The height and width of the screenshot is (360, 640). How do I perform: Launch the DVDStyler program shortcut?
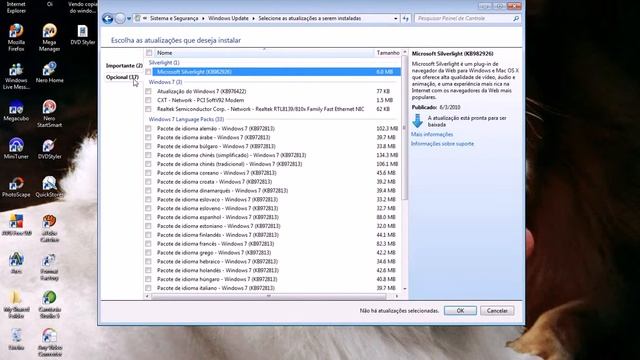[x=49, y=149]
